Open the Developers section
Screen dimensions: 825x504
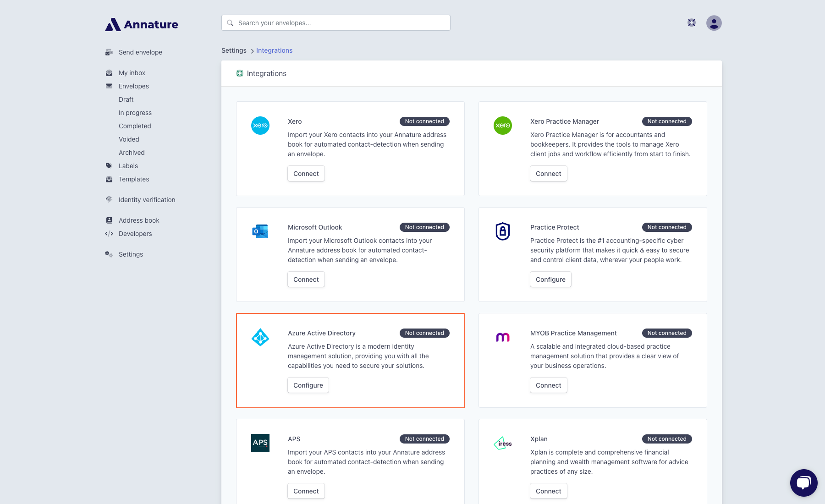coord(135,234)
